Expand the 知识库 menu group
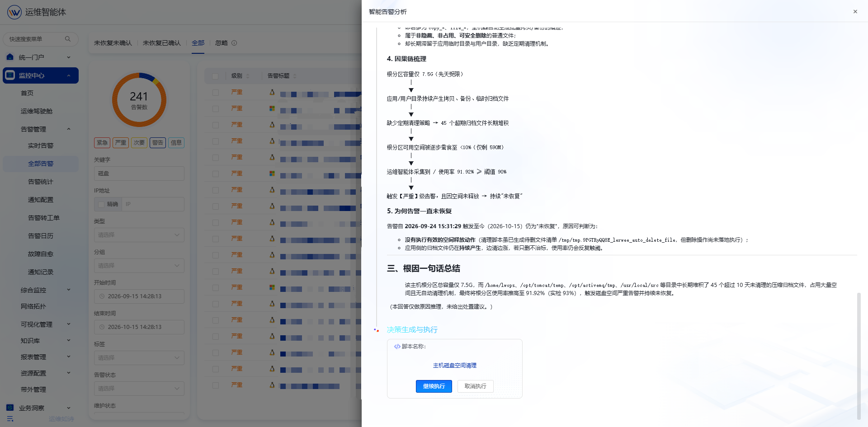This screenshot has height=427, width=868. click(x=41, y=341)
